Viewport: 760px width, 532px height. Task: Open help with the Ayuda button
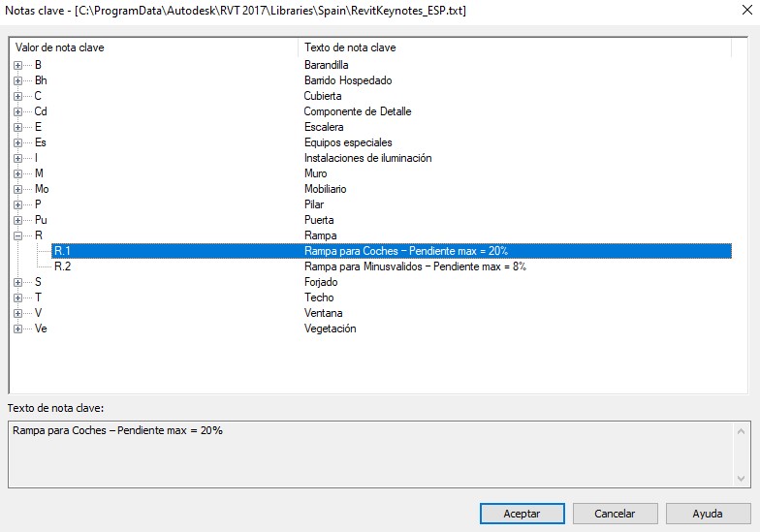click(707, 514)
